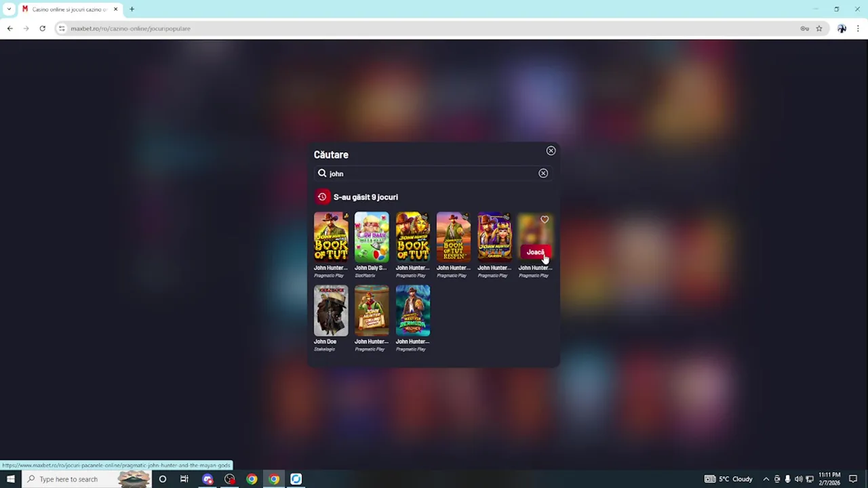The width and height of the screenshot is (868, 488).
Task: Open Chrome profile avatar menu
Action: [842, 28]
